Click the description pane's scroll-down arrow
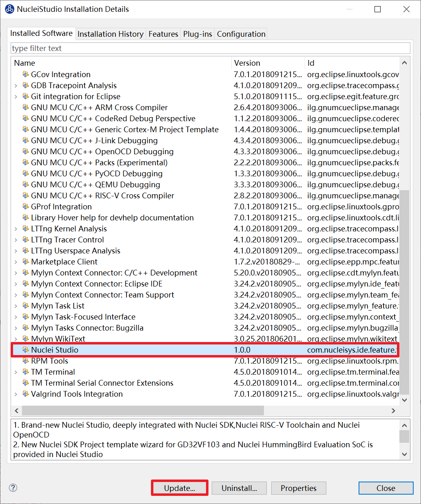Image resolution: width=421 pixels, height=504 pixels. click(404, 454)
